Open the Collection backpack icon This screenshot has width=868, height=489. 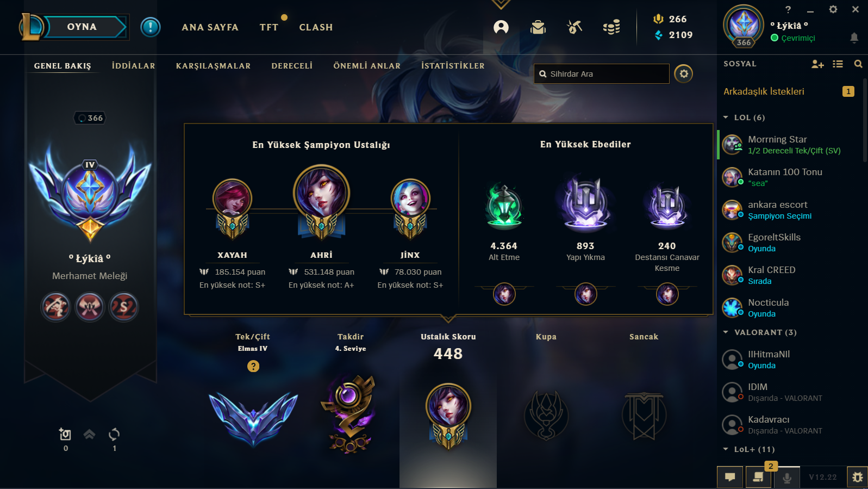point(538,27)
